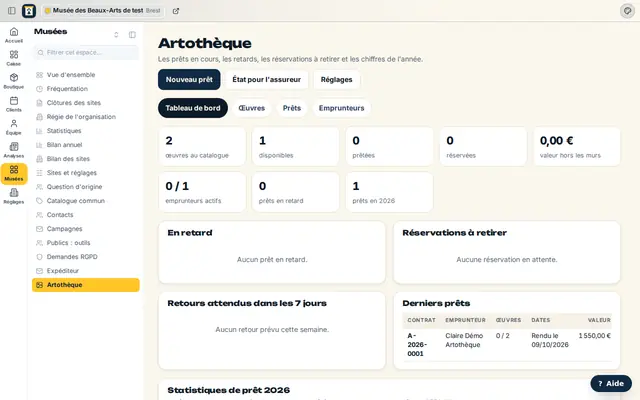Open Régie de l'organisation in sidebar

point(86,117)
